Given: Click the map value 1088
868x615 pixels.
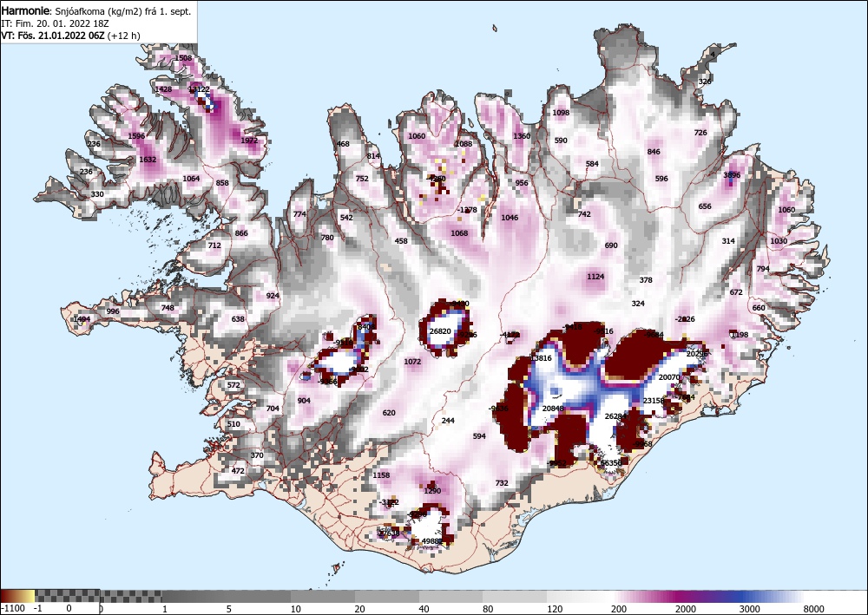Looking at the screenshot, I should coord(464,144).
